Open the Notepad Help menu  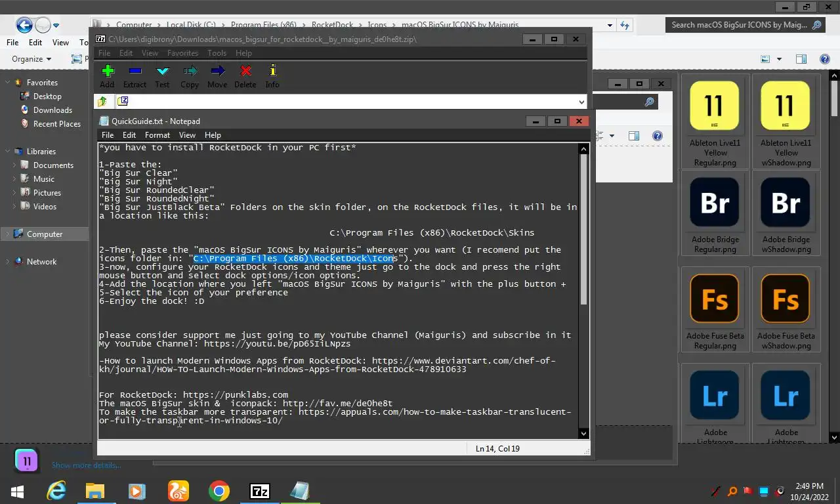point(213,135)
